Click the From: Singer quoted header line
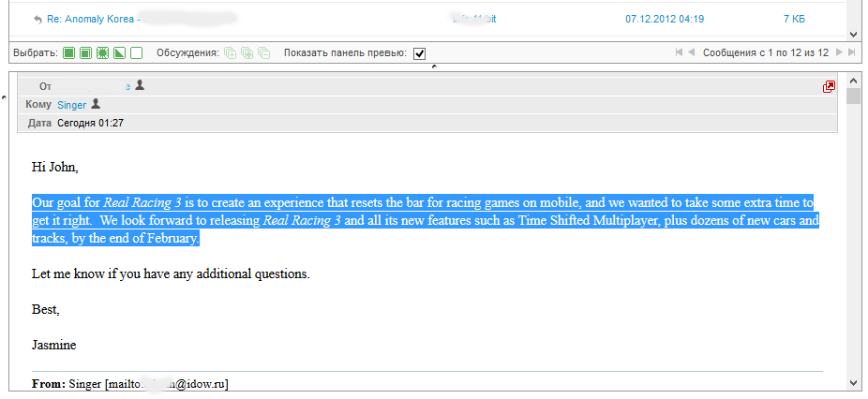Viewport: 868px width, 399px height. point(130,383)
